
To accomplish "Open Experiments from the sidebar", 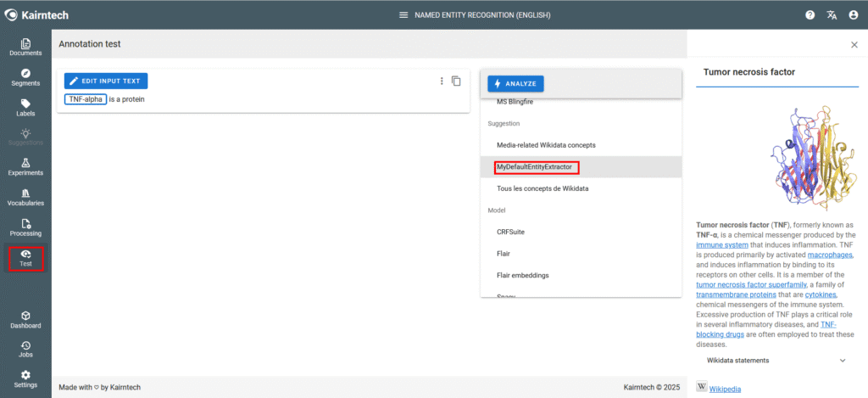I will [x=25, y=167].
